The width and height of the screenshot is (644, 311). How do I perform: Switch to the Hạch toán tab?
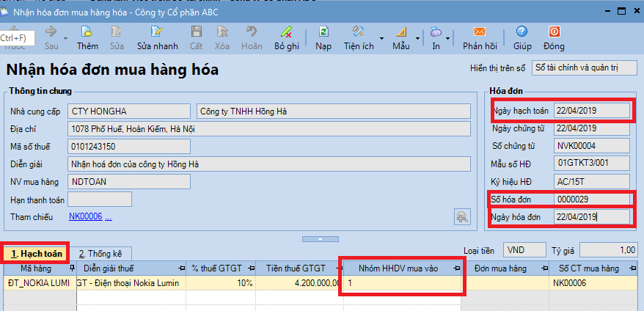click(37, 253)
